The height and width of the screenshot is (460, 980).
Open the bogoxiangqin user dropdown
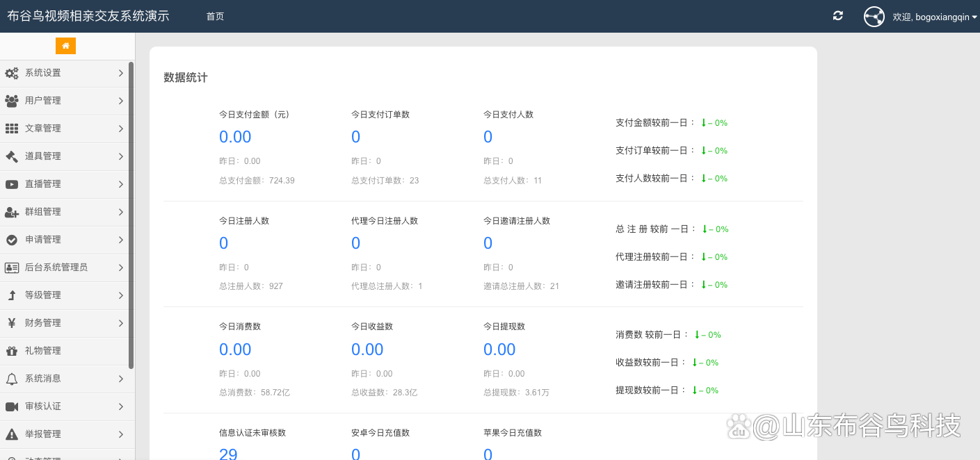point(935,17)
